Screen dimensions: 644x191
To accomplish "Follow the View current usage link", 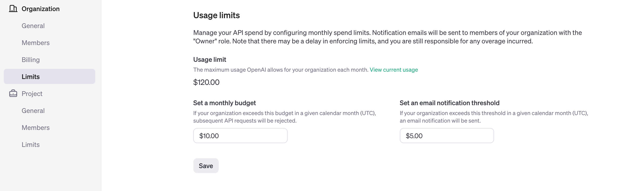I will (x=393, y=70).
